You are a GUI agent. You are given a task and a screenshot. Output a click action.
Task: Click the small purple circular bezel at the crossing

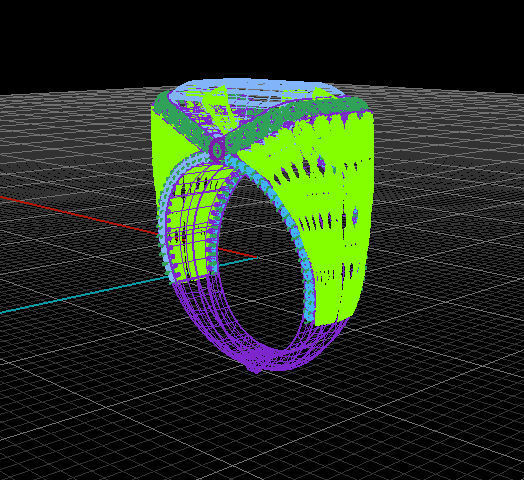coord(218,149)
